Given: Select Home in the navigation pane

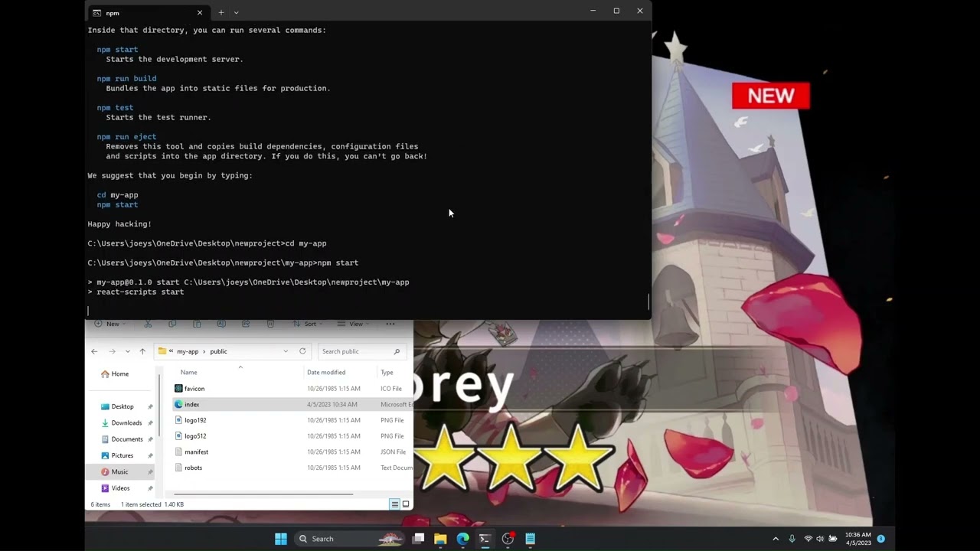Looking at the screenshot, I should 120,374.
